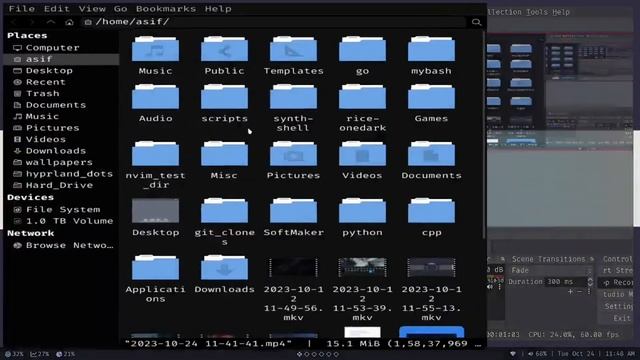Click the back navigation arrow

(x=14, y=22)
